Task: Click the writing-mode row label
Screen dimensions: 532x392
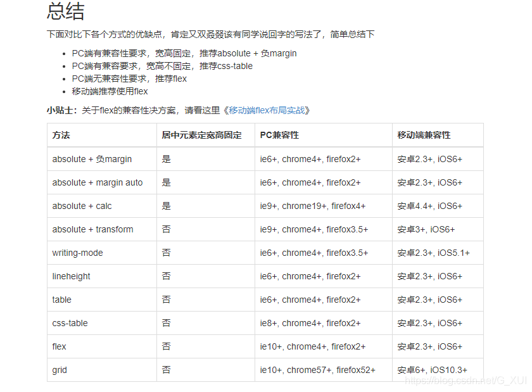Action: pyautogui.click(x=77, y=253)
